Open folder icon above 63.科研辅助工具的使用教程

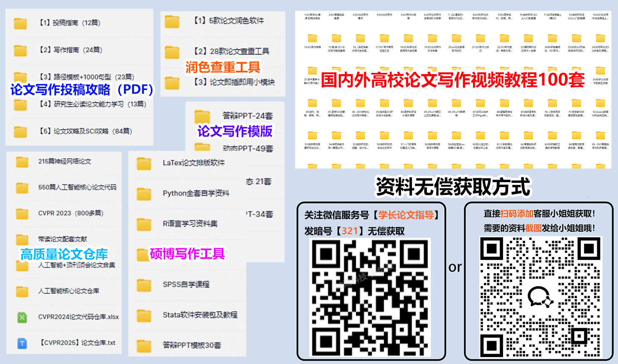553,135
